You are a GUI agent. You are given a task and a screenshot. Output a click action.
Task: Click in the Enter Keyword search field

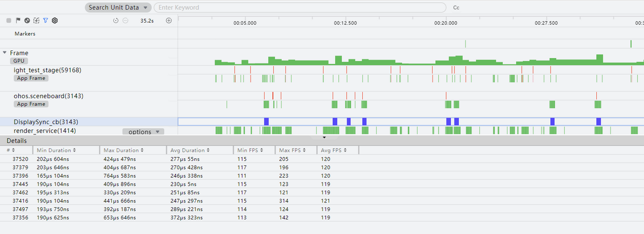[299, 8]
